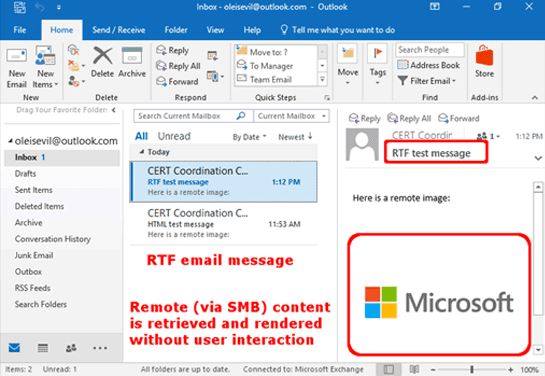Click Reply All in the ribbon
The width and height of the screenshot is (545, 376).
pyautogui.click(x=178, y=66)
